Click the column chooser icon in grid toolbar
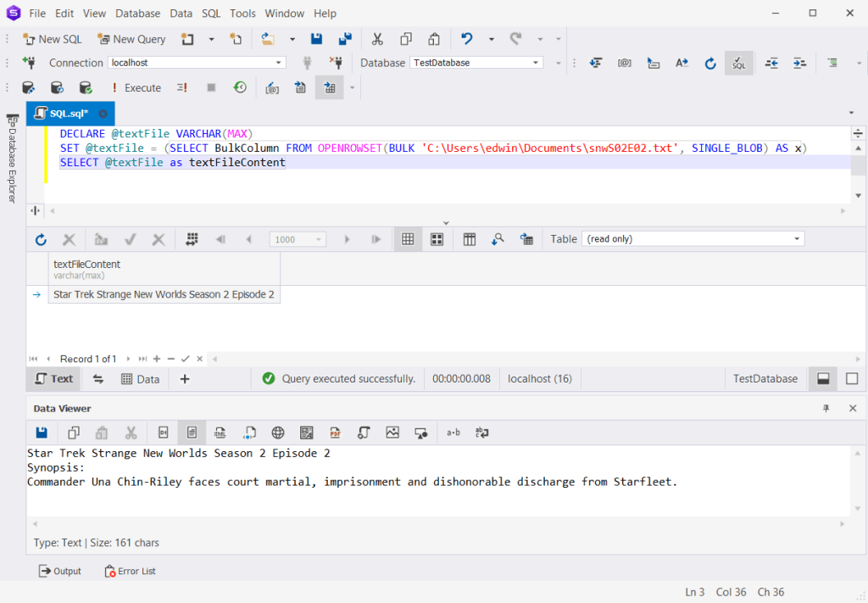Image resolution: width=868 pixels, height=603 pixels. click(470, 239)
